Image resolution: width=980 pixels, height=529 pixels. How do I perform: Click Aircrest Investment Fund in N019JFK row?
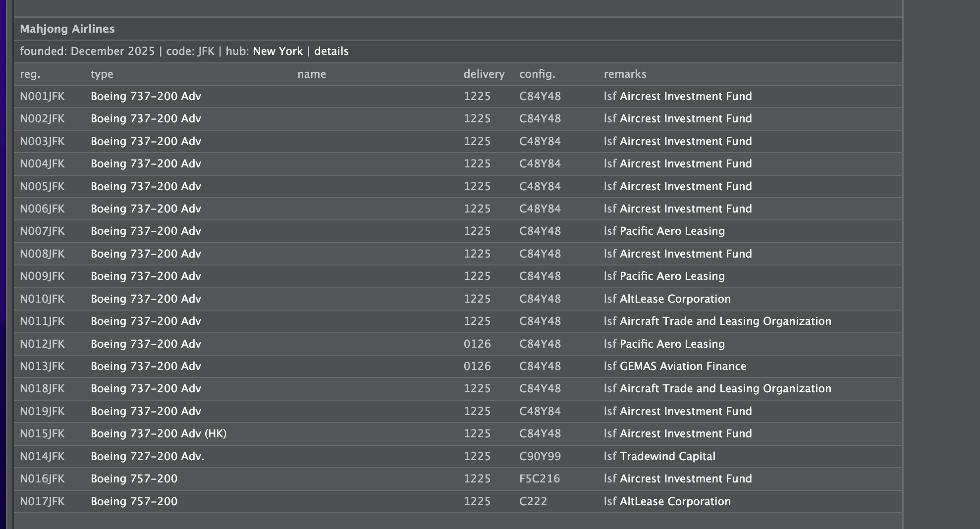(x=686, y=412)
